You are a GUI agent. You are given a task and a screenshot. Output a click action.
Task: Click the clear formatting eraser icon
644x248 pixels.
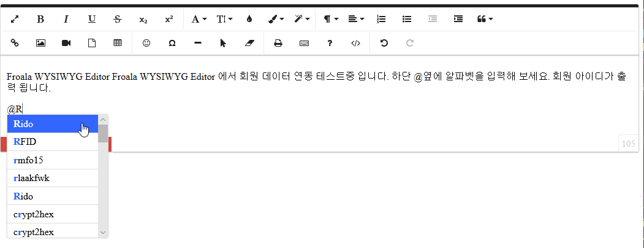coord(250,43)
